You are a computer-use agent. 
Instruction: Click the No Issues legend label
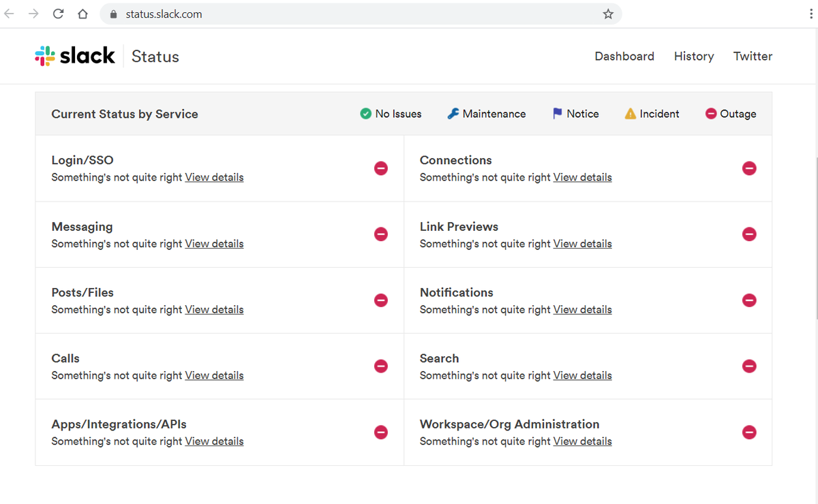pyautogui.click(x=398, y=114)
